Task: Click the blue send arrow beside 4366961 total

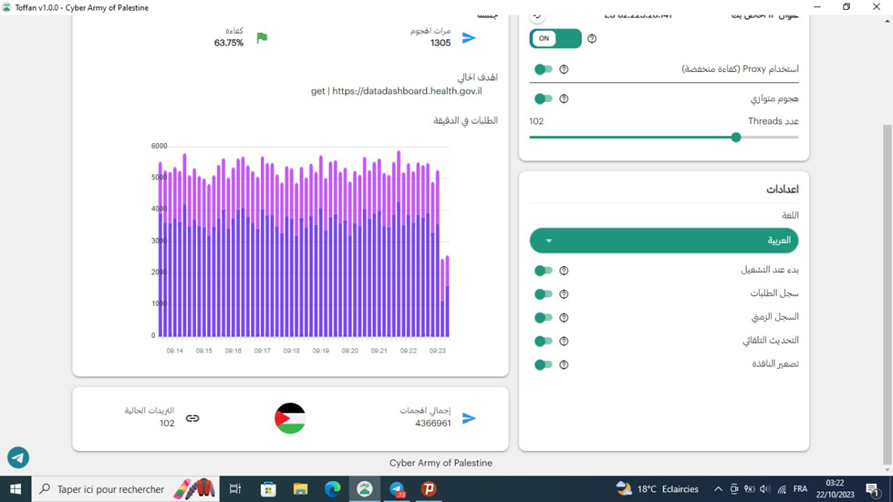Action: coord(469,418)
